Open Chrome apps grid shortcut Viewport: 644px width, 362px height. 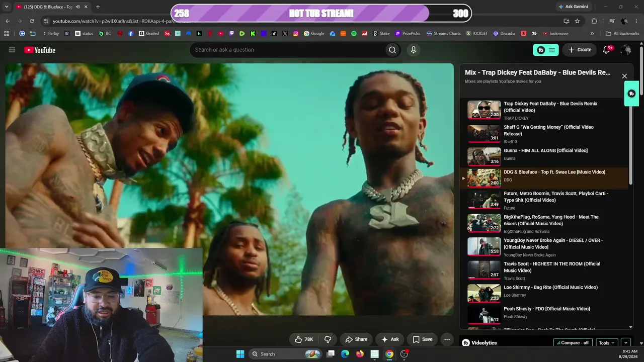(x=7, y=34)
